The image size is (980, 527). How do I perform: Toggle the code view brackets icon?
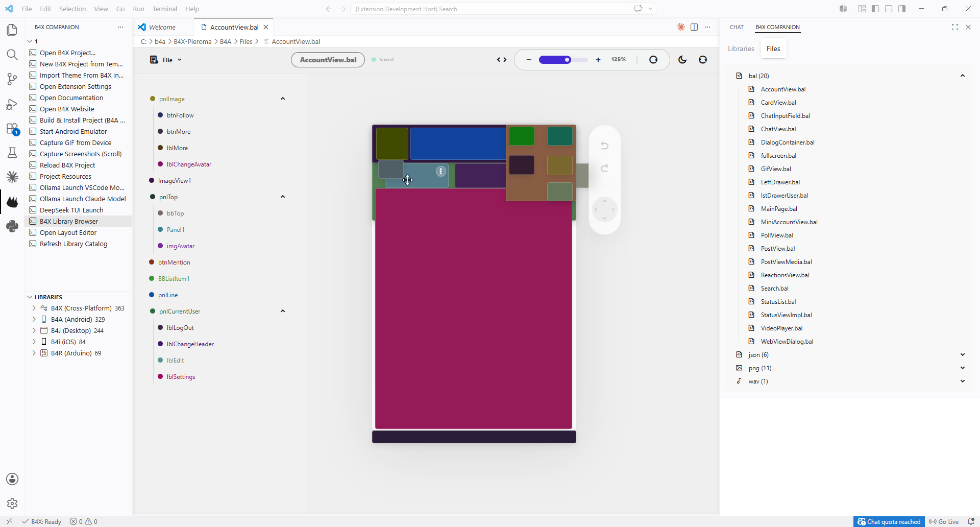pyautogui.click(x=502, y=60)
